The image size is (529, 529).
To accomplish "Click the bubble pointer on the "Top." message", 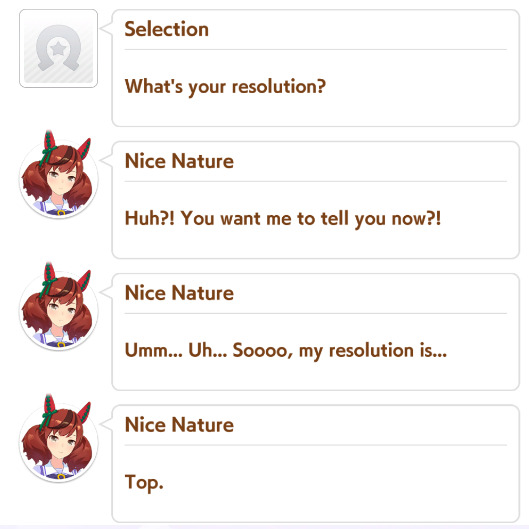I will click(x=107, y=423).
